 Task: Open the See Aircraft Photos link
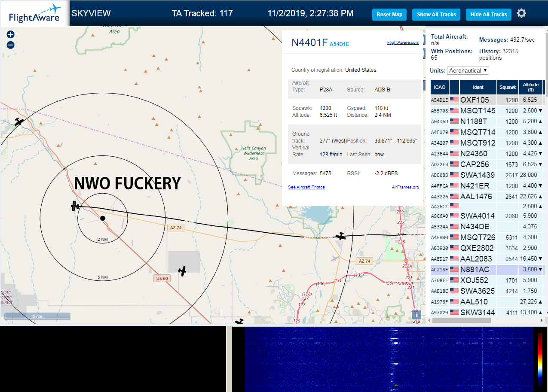(306, 187)
